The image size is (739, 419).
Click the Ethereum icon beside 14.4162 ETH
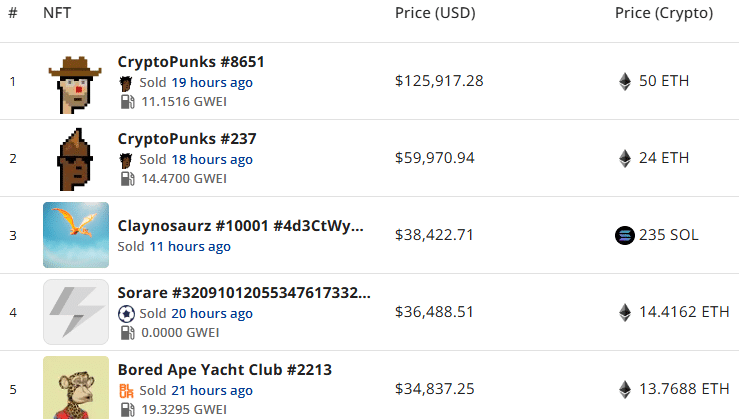[x=625, y=312]
